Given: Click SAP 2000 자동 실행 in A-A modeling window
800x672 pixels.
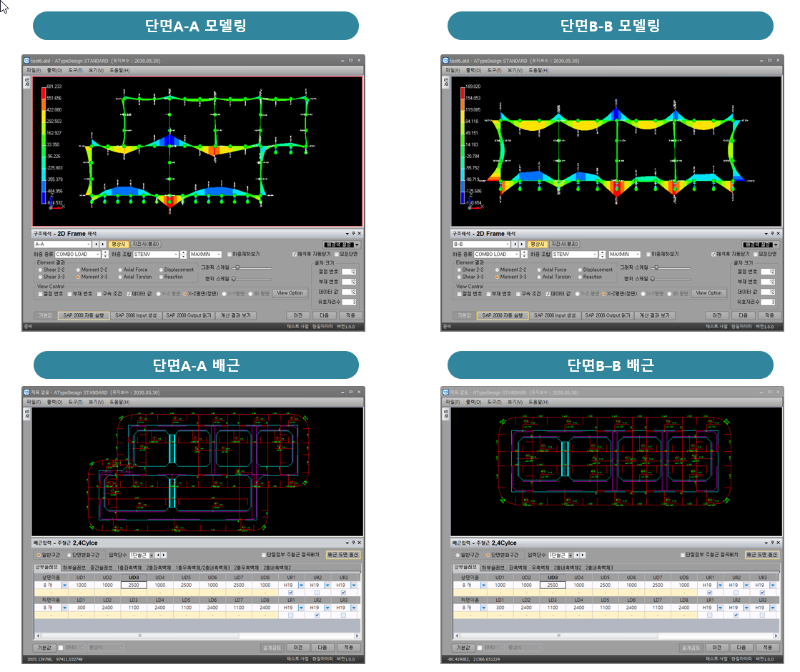Looking at the screenshot, I should (x=83, y=316).
